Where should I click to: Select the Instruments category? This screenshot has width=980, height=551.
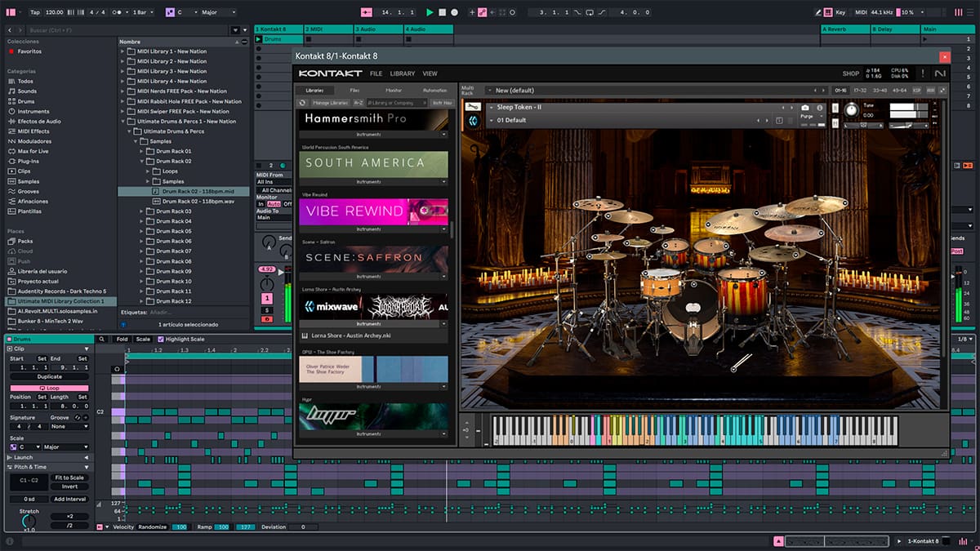[33, 111]
